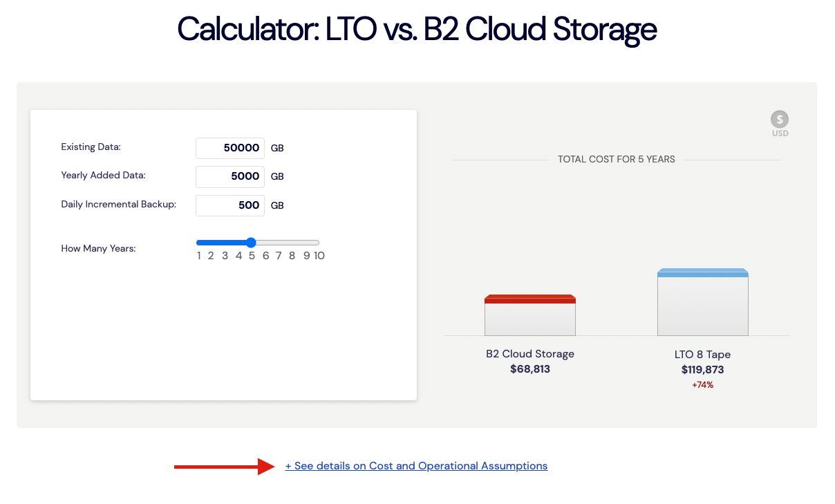Click the B2 Cloud Storage label text
Viewport: 835px width, 504px height.
click(530, 354)
